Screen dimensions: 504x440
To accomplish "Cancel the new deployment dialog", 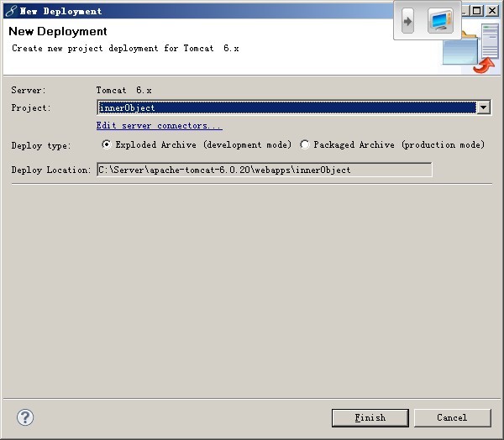I will [452, 417].
